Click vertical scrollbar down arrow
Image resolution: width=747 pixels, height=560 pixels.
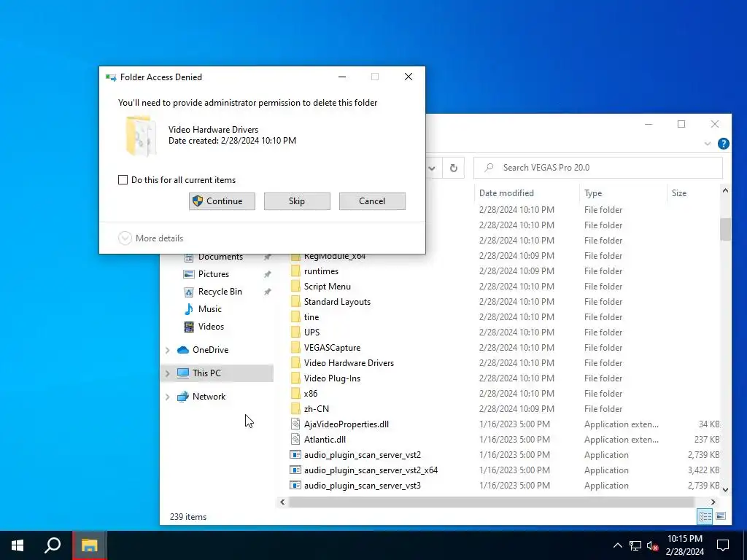point(725,489)
